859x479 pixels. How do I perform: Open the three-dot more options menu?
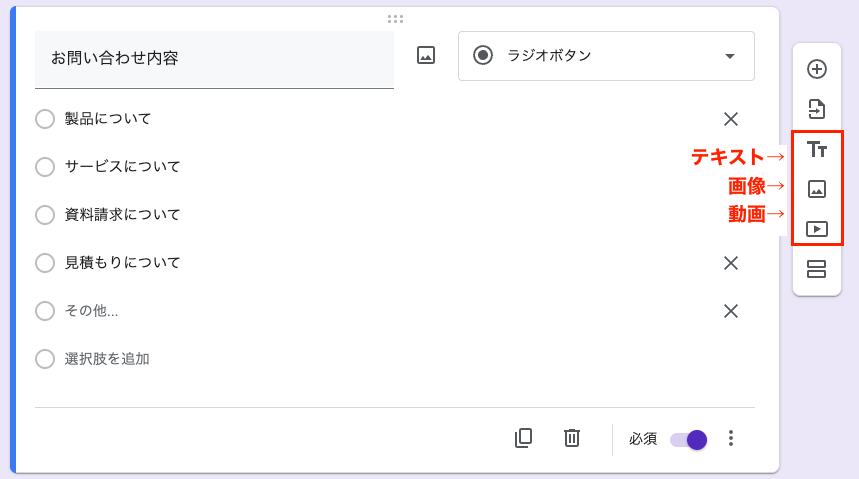coord(731,438)
